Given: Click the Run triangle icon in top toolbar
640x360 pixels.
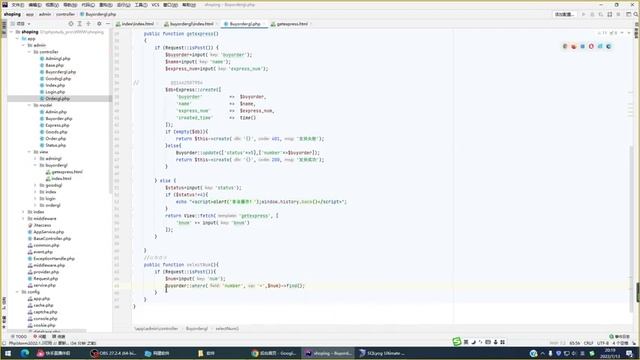Looking at the screenshot, I should 584,14.
